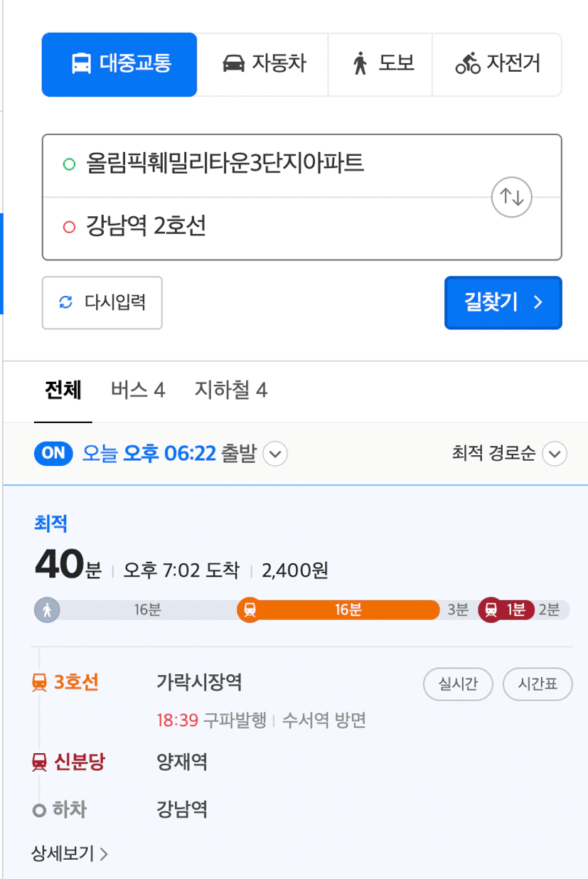Image resolution: width=588 pixels, height=879 pixels.
Task: Choose the 도보 walking mode
Action: click(380, 65)
